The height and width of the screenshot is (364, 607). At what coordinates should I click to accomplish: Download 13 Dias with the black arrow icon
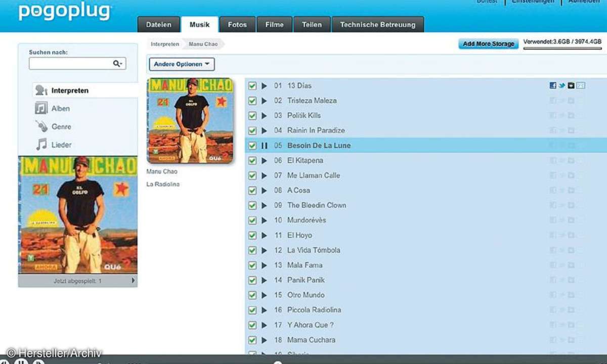click(571, 85)
